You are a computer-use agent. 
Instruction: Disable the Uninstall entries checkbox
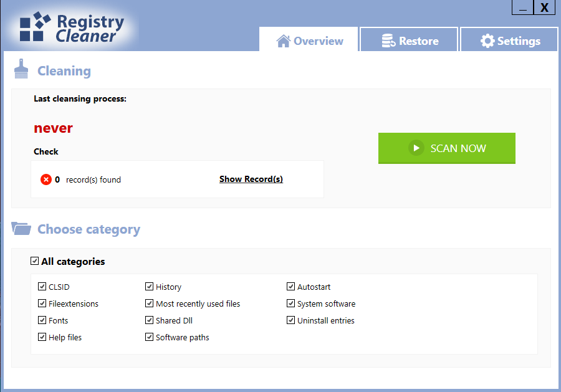(290, 320)
